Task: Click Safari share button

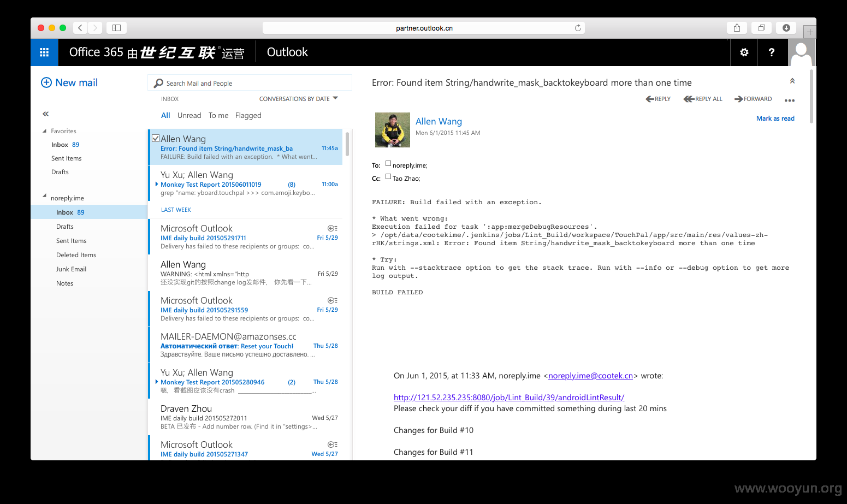Action: [x=737, y=28]
